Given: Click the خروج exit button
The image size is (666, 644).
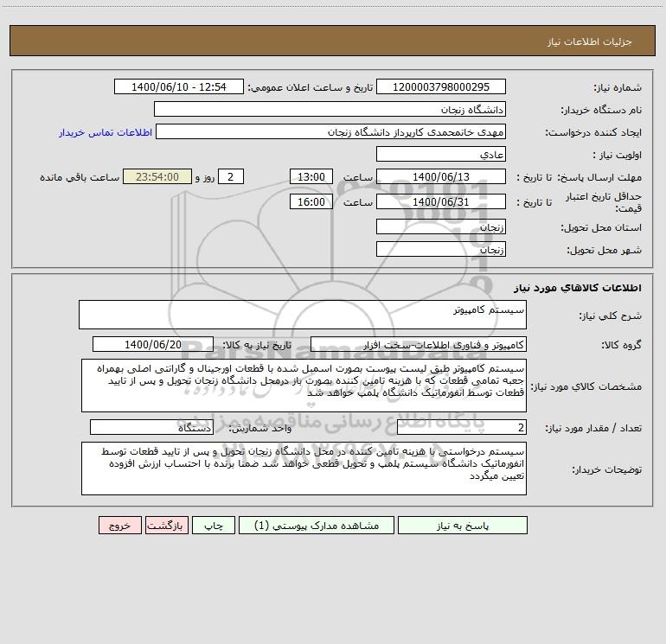Looking at the screenshot, I should pos(119,526).
